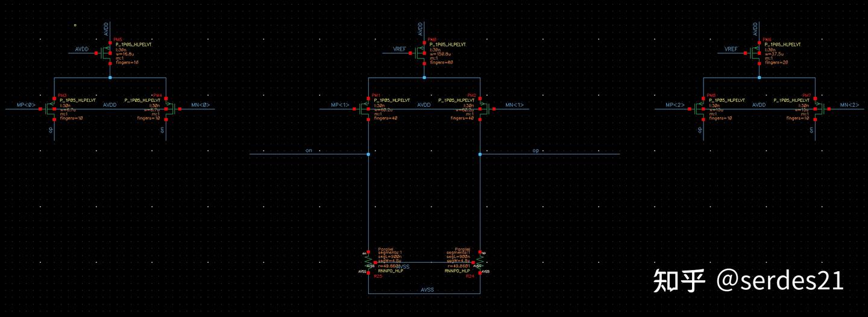Click the VREF label on PM6 gate
Image resolution: width=868 pixels, height=317 pixels.
point(731,49)
